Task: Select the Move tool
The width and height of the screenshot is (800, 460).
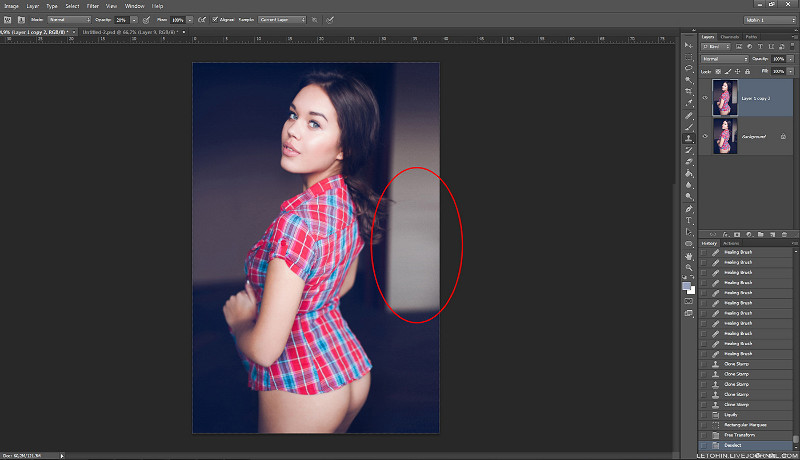Action: click(688, 46)
